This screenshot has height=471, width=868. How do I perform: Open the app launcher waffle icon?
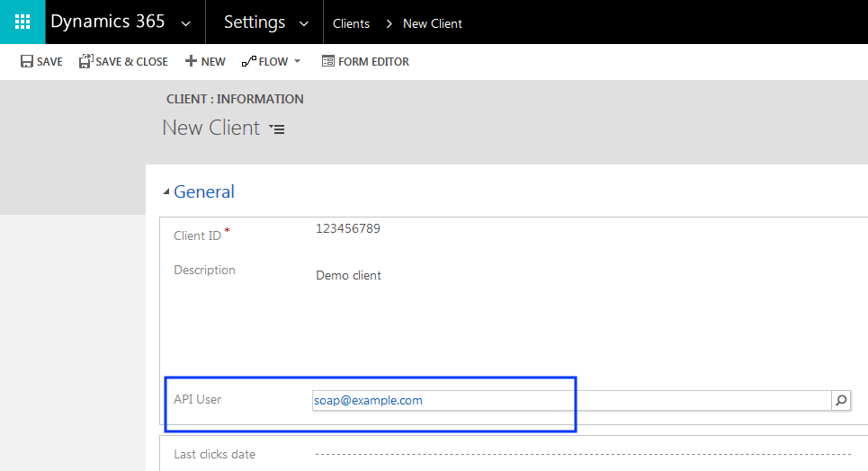22,22
